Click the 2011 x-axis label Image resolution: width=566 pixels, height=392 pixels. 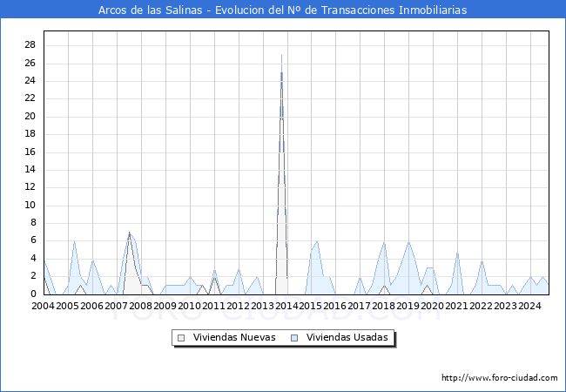point(213,306)
